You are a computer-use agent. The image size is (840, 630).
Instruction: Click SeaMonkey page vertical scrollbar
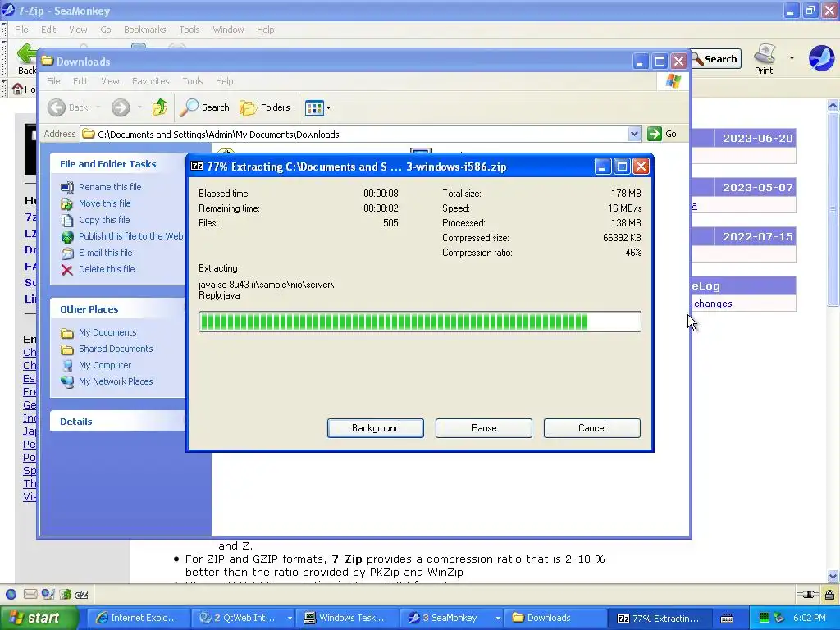[x=833, y=209]
